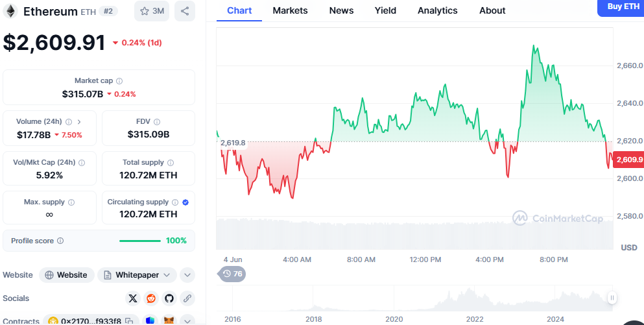644x325 pixels.
Task: Click the history events marker labeled 76
Action: pos(232,274)
